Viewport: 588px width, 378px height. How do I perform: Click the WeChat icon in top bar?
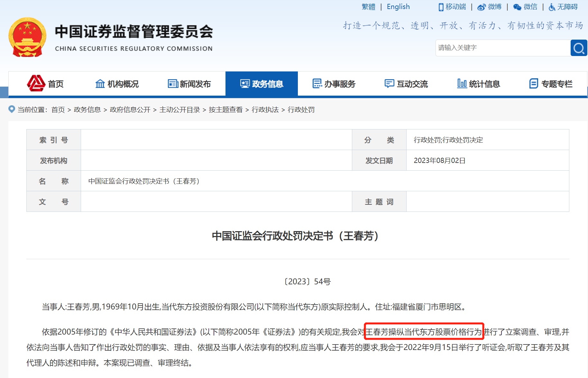pos(517,7)
